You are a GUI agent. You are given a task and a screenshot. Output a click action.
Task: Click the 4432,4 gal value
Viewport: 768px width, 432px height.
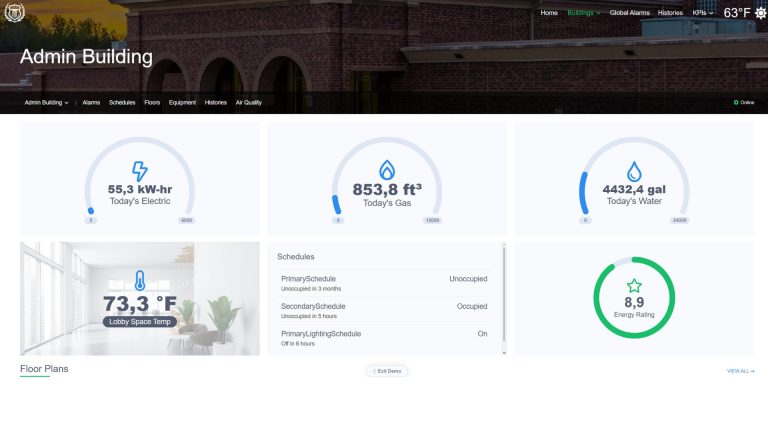634,189
